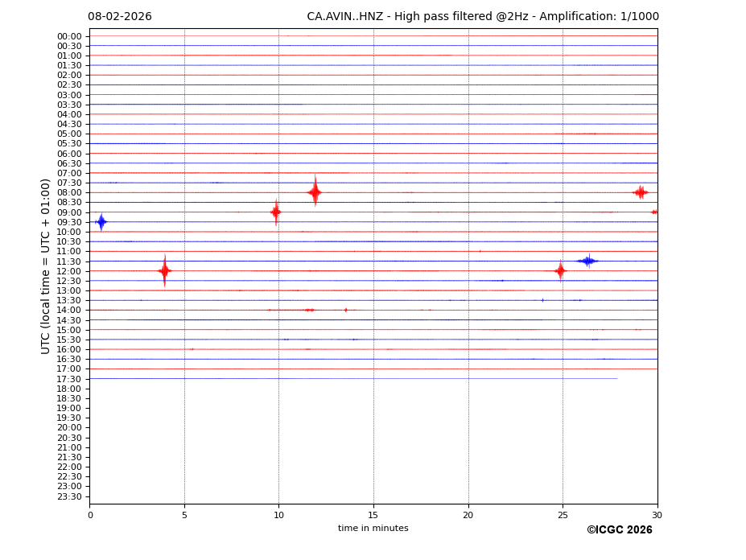Click the end of the 17:30 blue trace

click(x=616, y=378)
